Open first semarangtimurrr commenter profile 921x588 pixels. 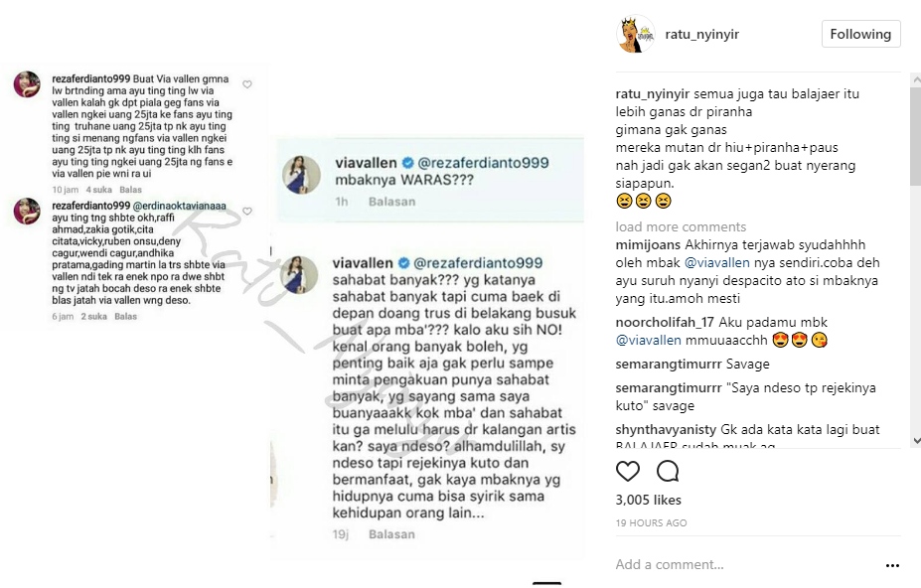pyautogui.click(x=669, y=365)
